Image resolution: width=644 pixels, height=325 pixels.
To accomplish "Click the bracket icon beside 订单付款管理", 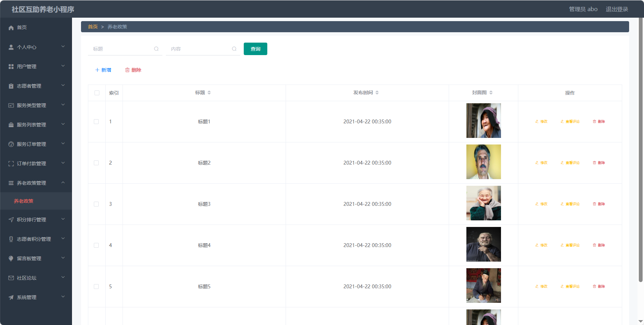I will click(11, 164).
